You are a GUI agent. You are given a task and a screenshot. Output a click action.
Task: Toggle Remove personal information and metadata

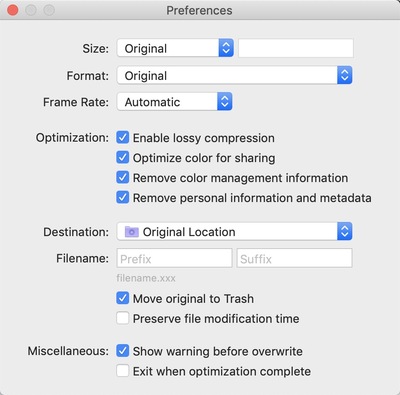pyautogui.click(x=123, y=197)
